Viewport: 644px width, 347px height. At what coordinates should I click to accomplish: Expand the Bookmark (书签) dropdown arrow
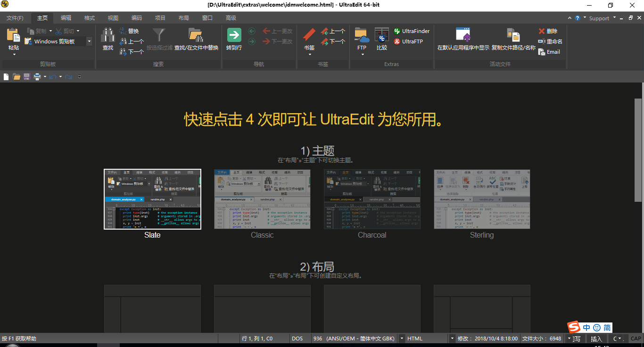pos(310,54)
